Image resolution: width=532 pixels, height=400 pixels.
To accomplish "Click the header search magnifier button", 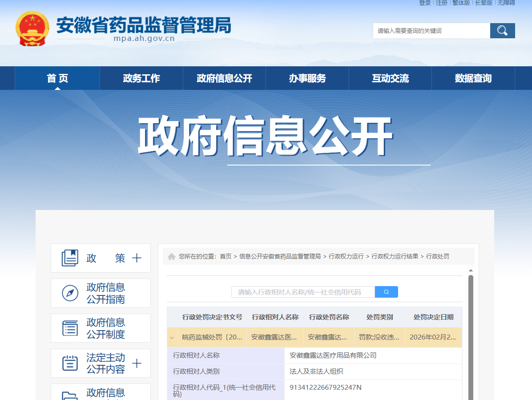I will click(x=502, y=31).
